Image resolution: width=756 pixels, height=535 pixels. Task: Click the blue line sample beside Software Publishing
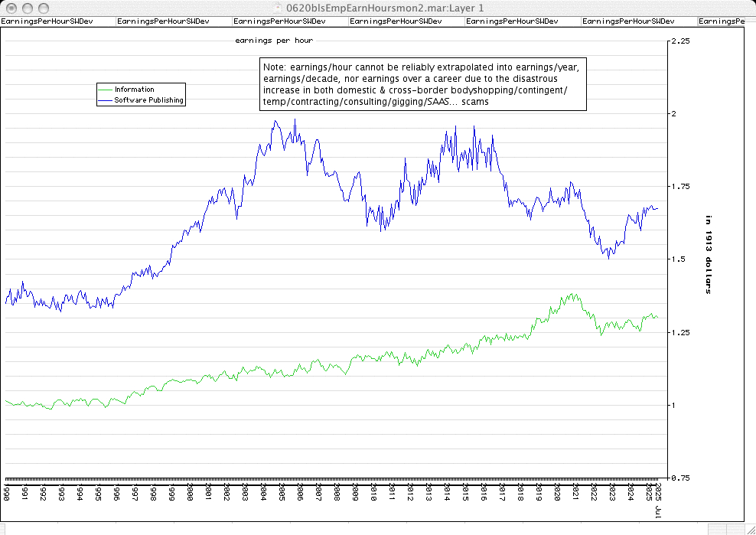point(105,100)
